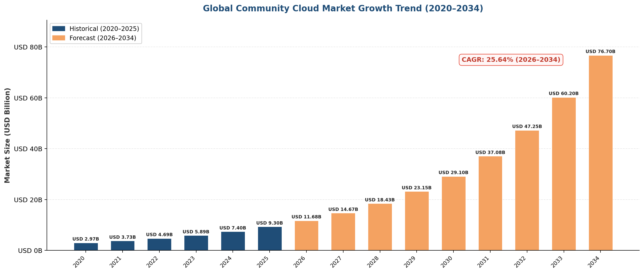Click the Market Size y-axis title
Viewport: 644px width, 273px height.
(7, 135)
